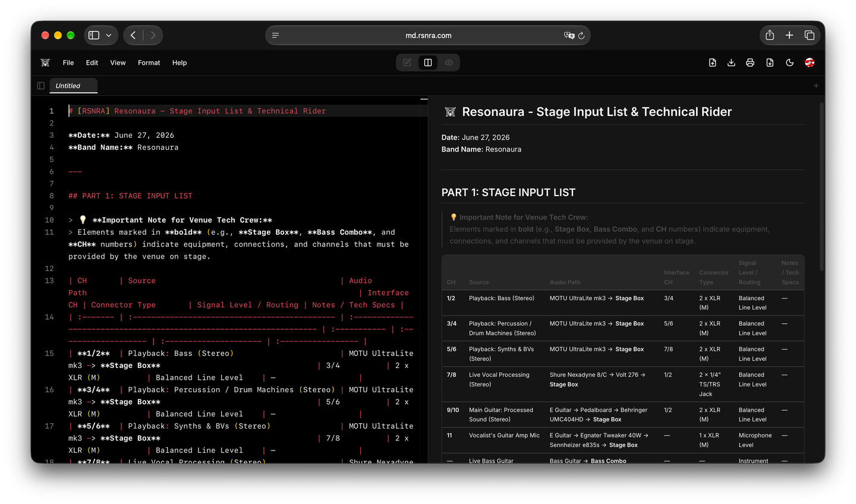Click '9/10' channel cell in preview
The width and height of the screenshot is (856, 504).
[453, 410]
